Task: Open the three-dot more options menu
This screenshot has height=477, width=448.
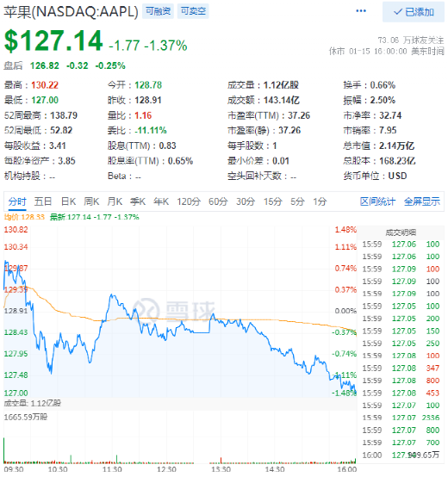Action: [x=361, y=11]
